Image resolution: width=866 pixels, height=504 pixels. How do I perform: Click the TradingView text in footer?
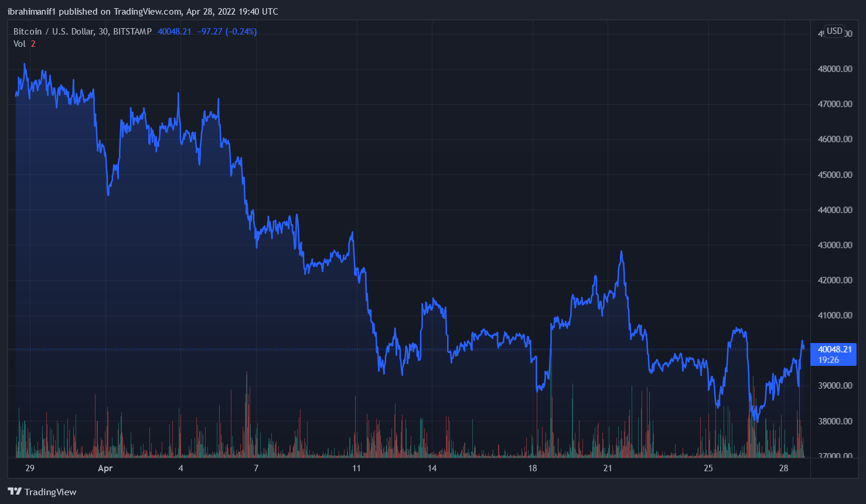tap(50, 492)
